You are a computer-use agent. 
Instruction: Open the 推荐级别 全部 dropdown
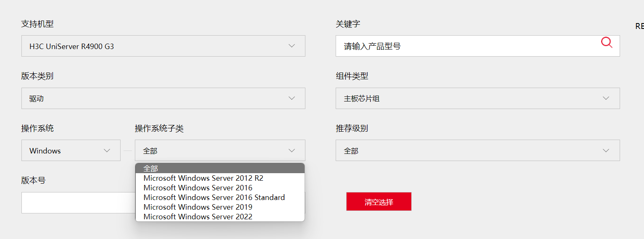point(477,151)
